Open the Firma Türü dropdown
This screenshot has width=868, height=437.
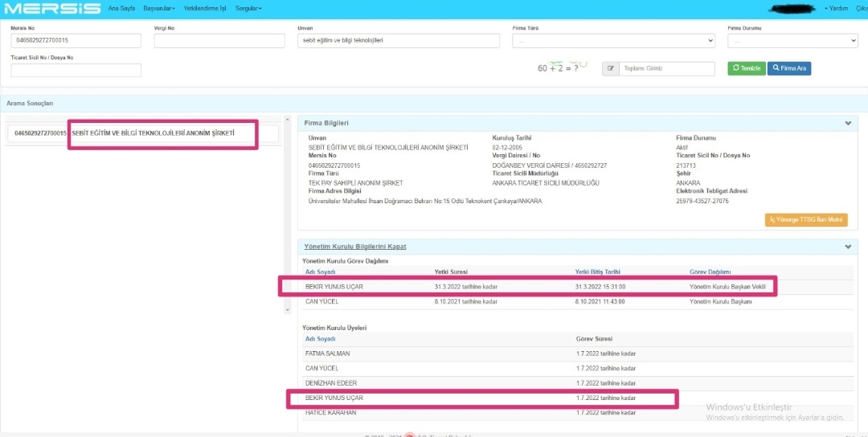(x=613, y=41)
